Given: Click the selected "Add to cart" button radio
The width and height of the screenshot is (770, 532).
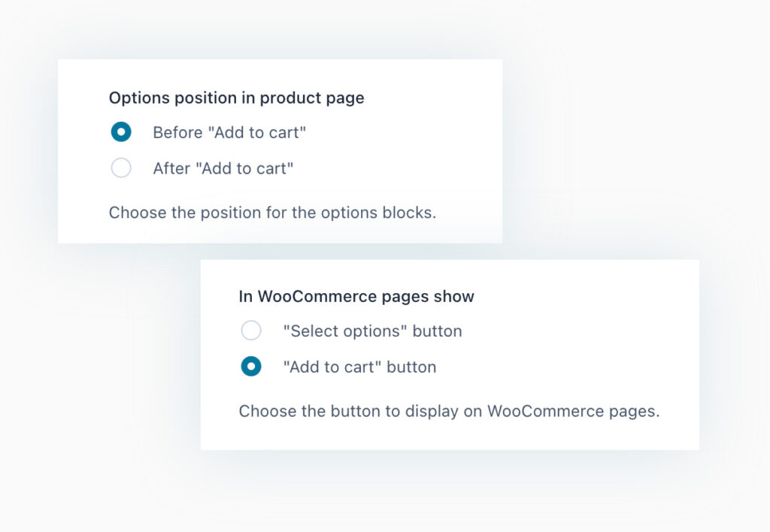Looking at the screenshot, I should pyautogui.click(x=251, y=367).
